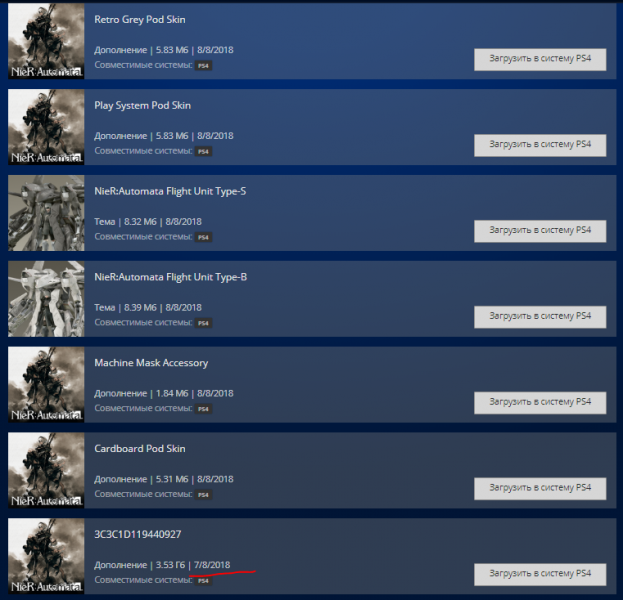Download Cardboard Pod Skin to PS4
This screenshot has width=623, height=600.
pos(540,489)
